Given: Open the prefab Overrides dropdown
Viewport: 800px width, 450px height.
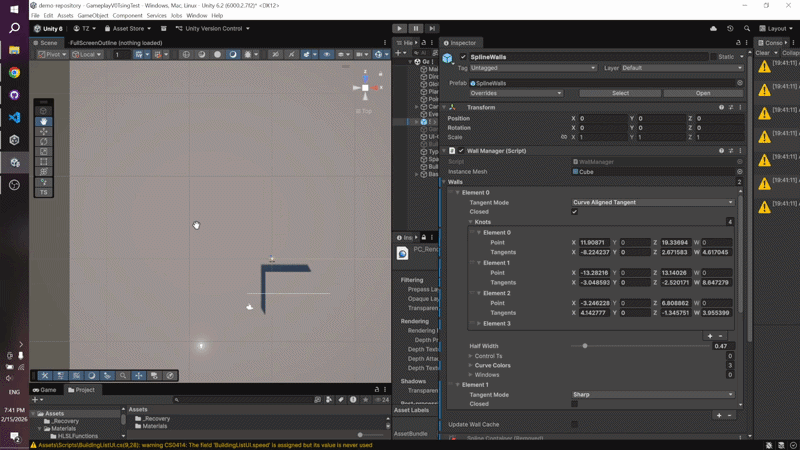Looking at the screenshot, I should click(x=516, y=93).
